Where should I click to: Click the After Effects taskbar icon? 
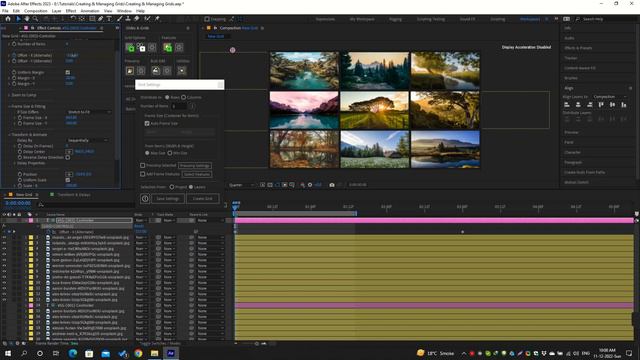coord(171,353)
